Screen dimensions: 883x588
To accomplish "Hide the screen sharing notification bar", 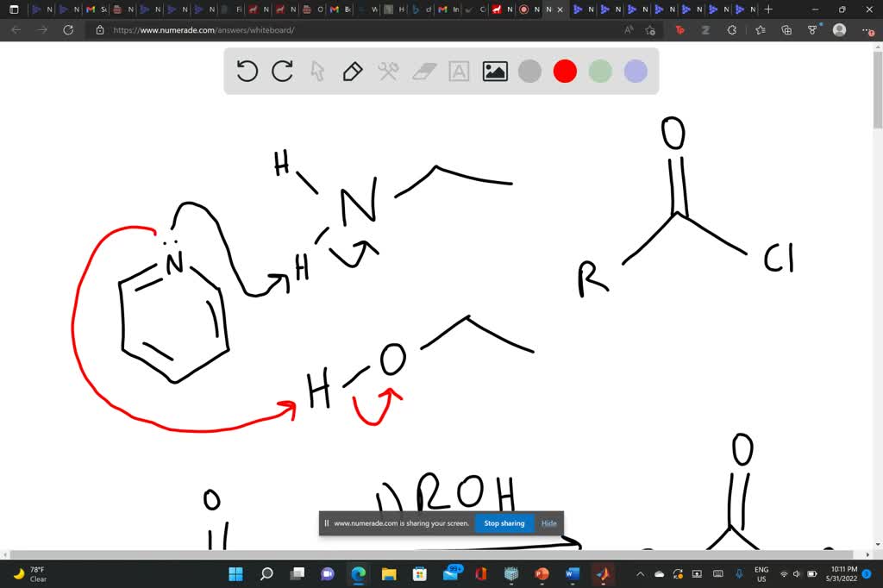I will coord(548,522).
